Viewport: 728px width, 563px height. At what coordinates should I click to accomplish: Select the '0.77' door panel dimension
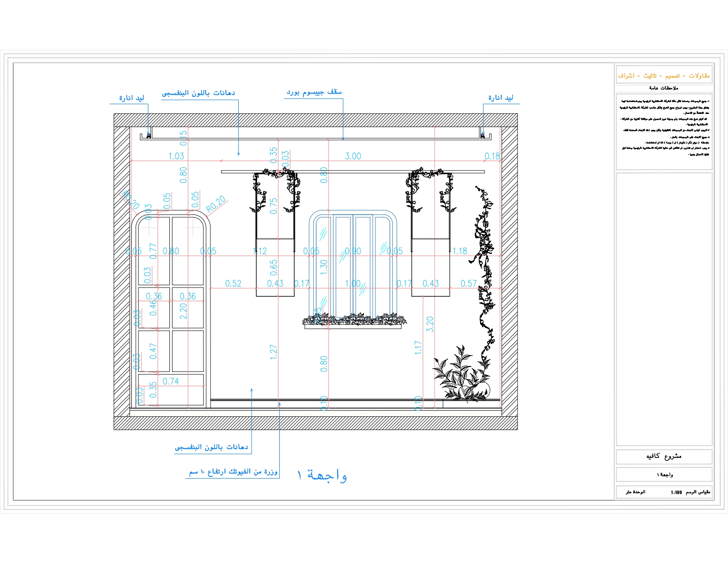click(x=153, y=251)
